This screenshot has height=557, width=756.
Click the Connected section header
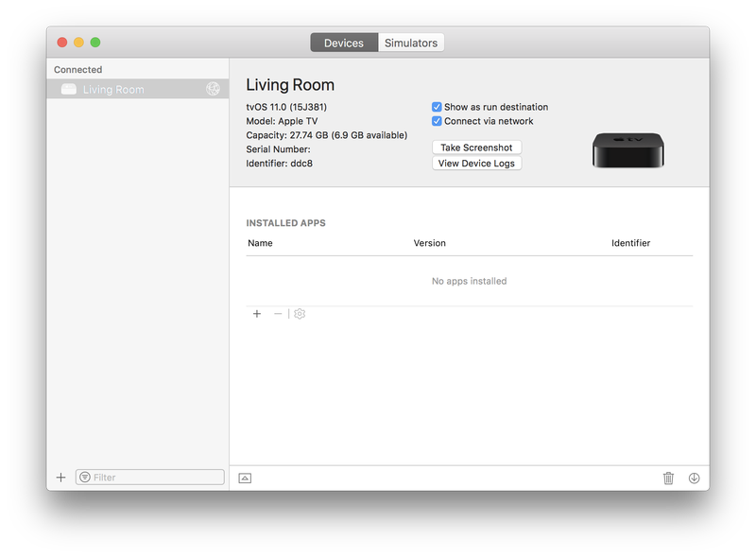coord(78,69)
